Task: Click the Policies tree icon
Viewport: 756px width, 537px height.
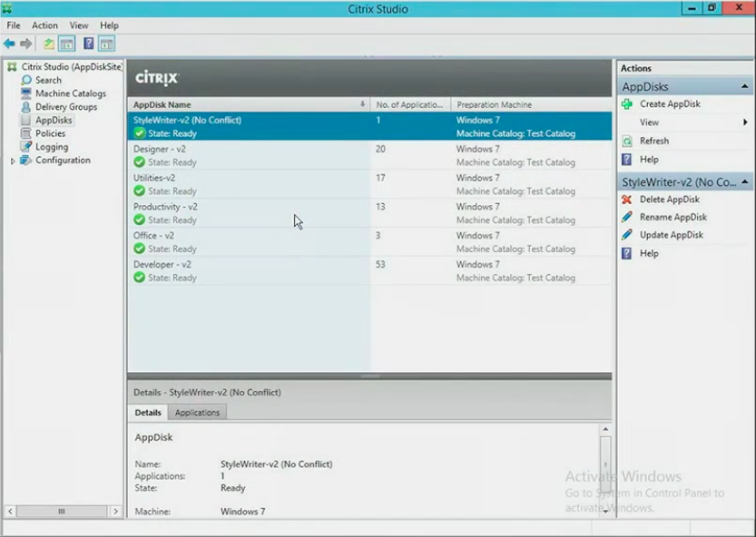Action: [x=26, y=133]
